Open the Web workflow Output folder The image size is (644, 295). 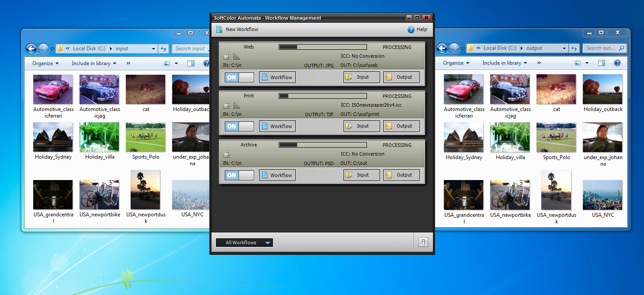click(402, 77)
